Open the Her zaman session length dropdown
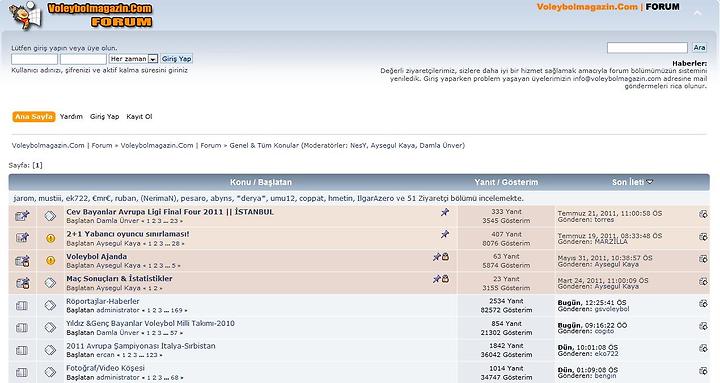The height and width of the screenshot is (383, 720). [x=134, y=59]
